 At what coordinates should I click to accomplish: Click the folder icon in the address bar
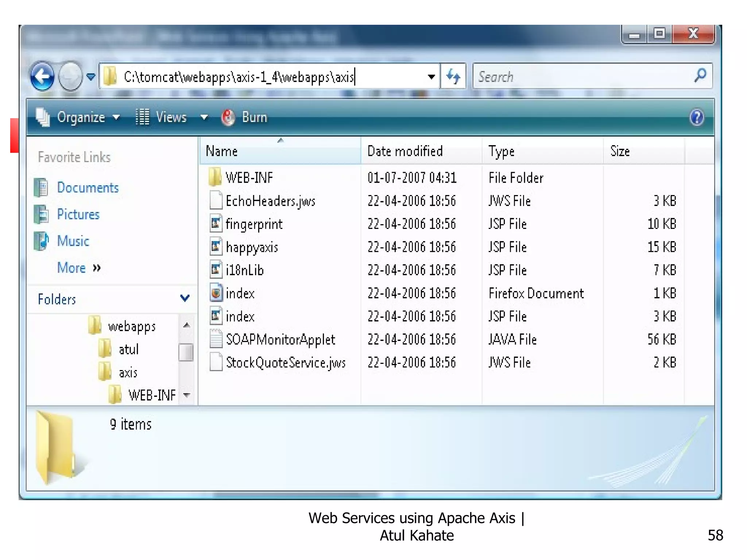[x=110, y=77]
